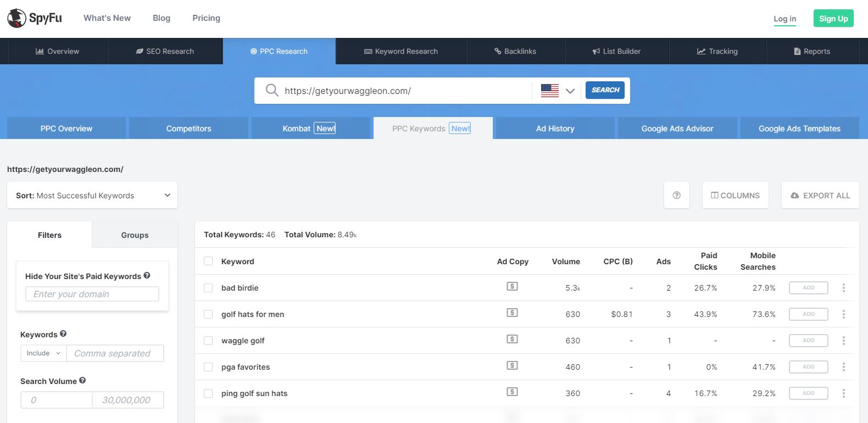
Task: Open the Overview navigation tab
Action: click(x=57, y=51)
